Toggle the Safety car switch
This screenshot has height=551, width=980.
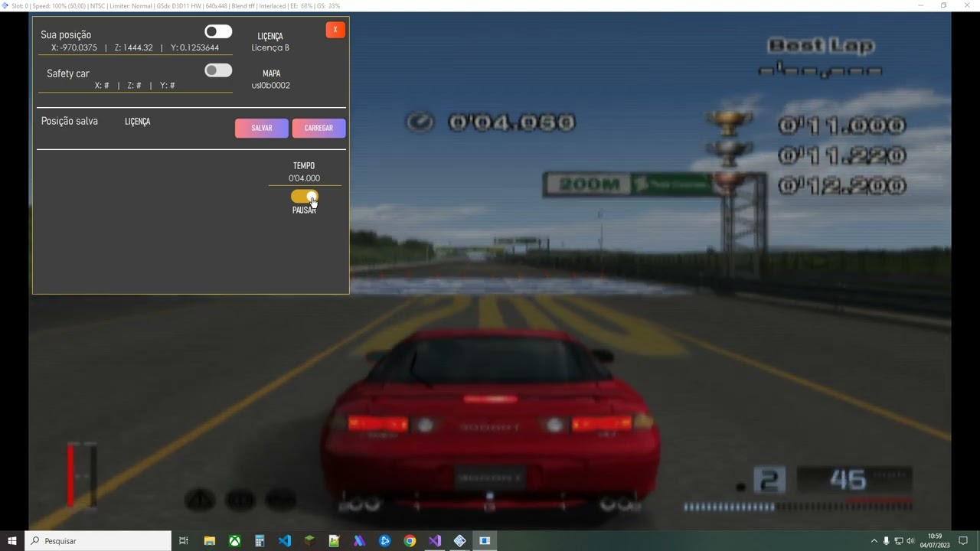(x=218, y=70)
